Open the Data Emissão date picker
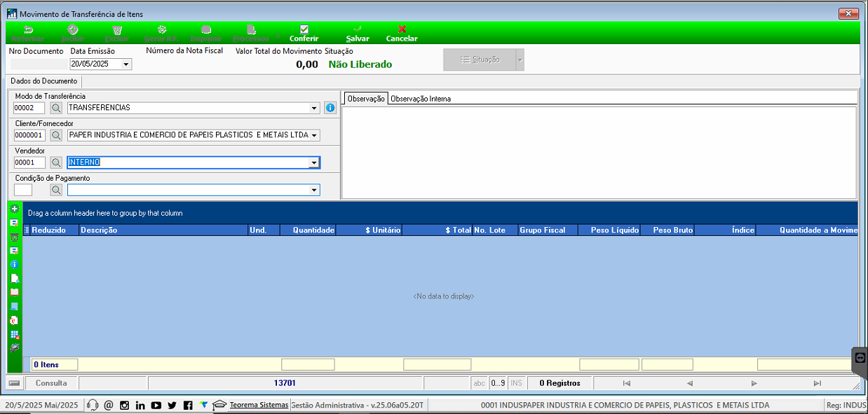The height and width of the screenshot is (414, 868). click(126, 64)
